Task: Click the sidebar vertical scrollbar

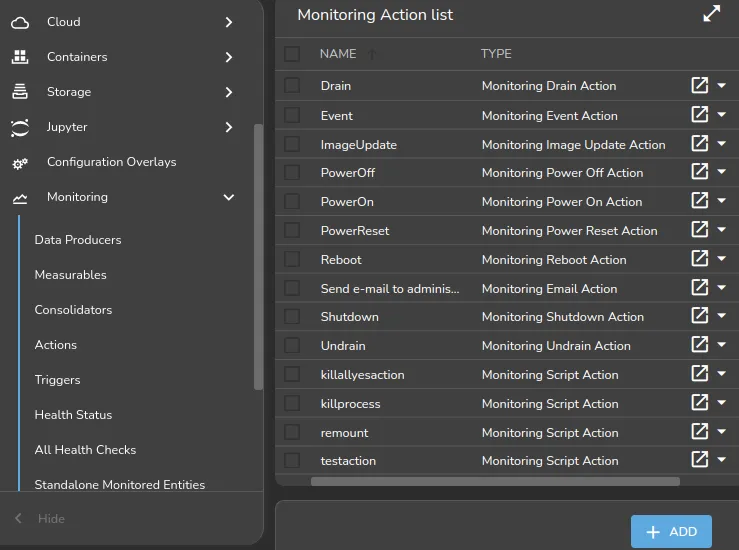Action: point(258,257)
